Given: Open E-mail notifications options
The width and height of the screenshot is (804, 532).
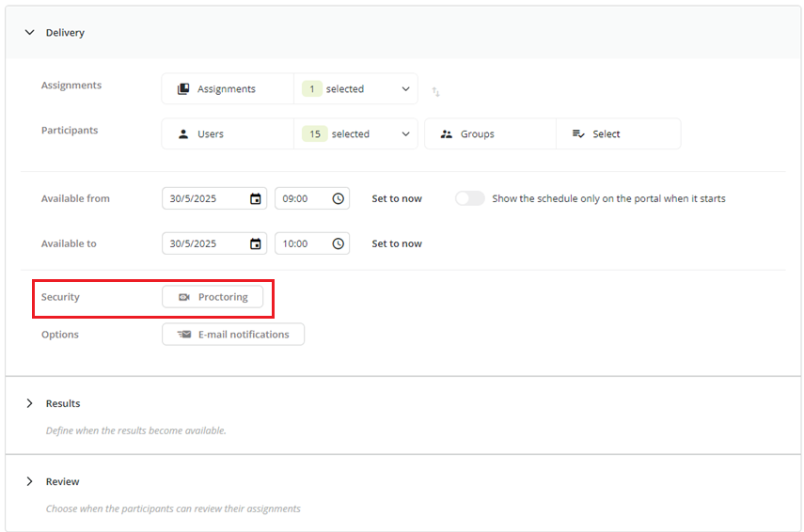Looking at the screenshot, I should coord(233,335).
